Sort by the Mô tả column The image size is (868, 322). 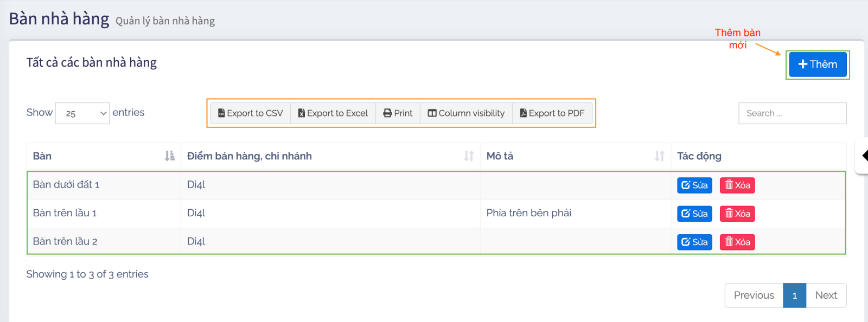pos(659,156)
